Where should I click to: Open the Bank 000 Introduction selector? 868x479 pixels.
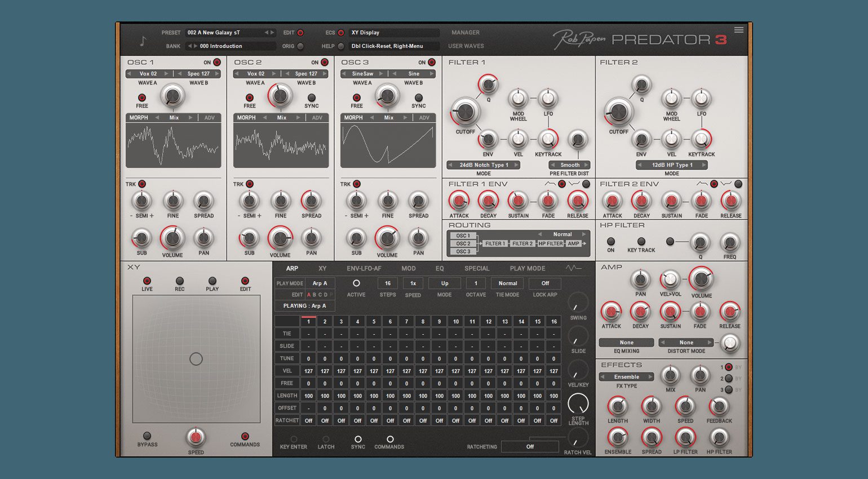pyautogui.click(x=231, y=46)
